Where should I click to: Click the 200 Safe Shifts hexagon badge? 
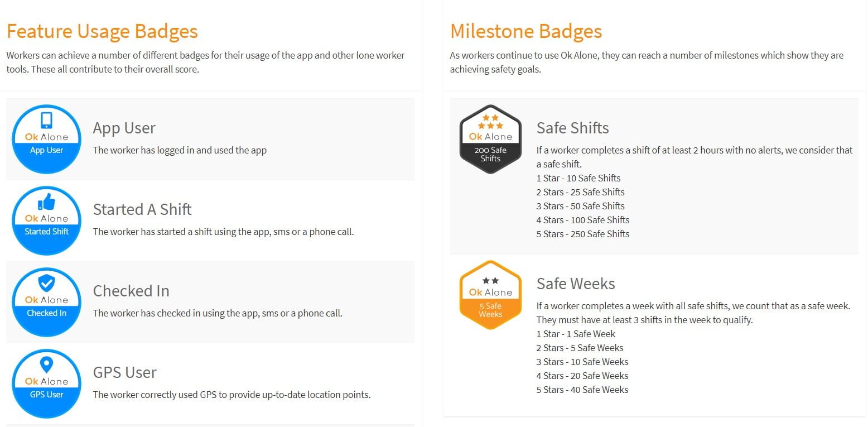[490, 139]
